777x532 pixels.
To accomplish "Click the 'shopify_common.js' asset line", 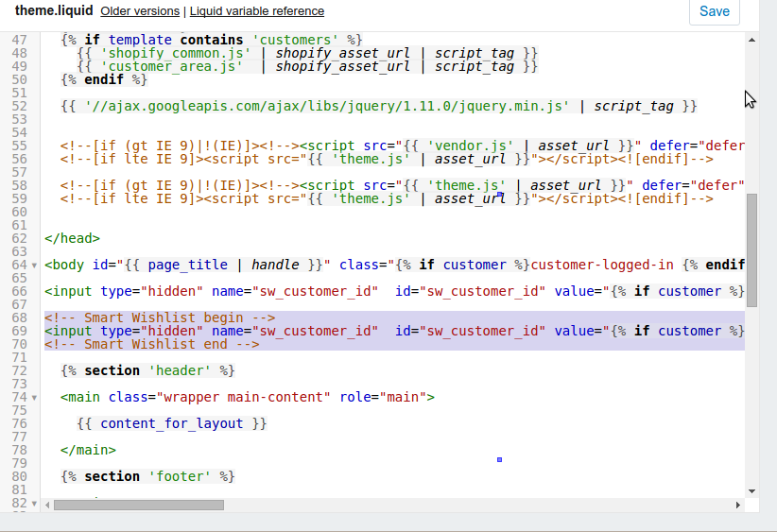I will [x=307, y=53].
